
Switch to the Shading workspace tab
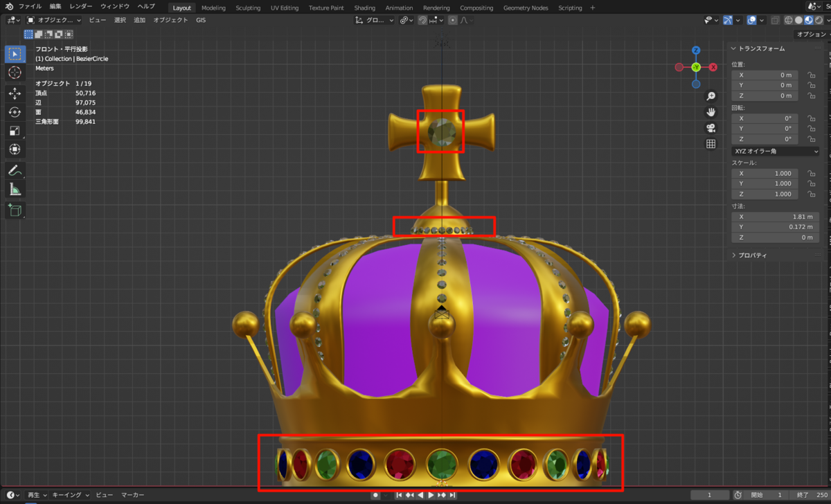click(x=364, y=8)
